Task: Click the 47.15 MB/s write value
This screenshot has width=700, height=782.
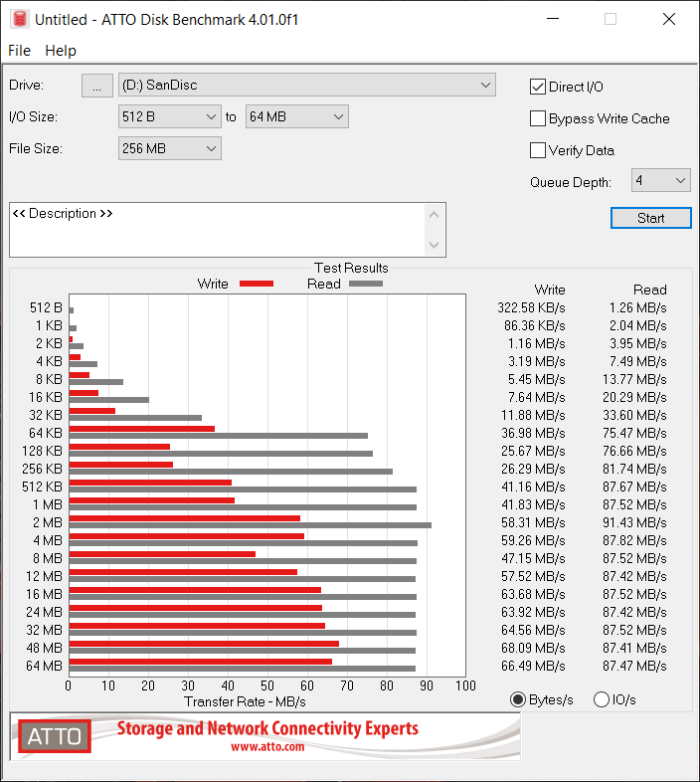Action: 533,558
